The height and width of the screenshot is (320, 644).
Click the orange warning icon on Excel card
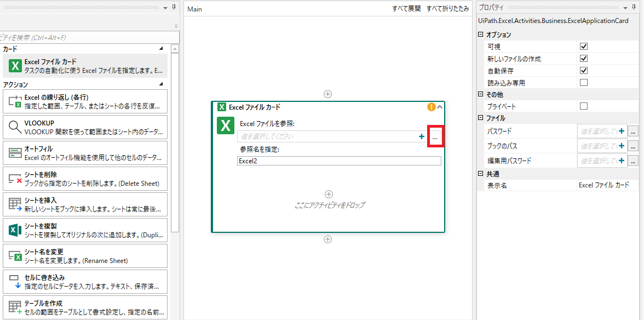coord(431,107)
